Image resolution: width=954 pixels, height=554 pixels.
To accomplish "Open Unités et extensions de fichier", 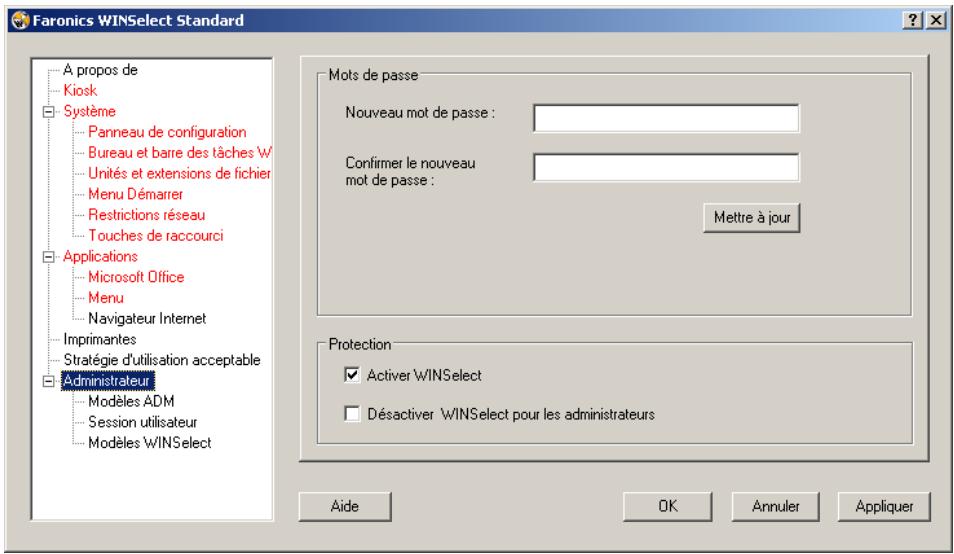I will pyautogui.click(x=179, y=173).
